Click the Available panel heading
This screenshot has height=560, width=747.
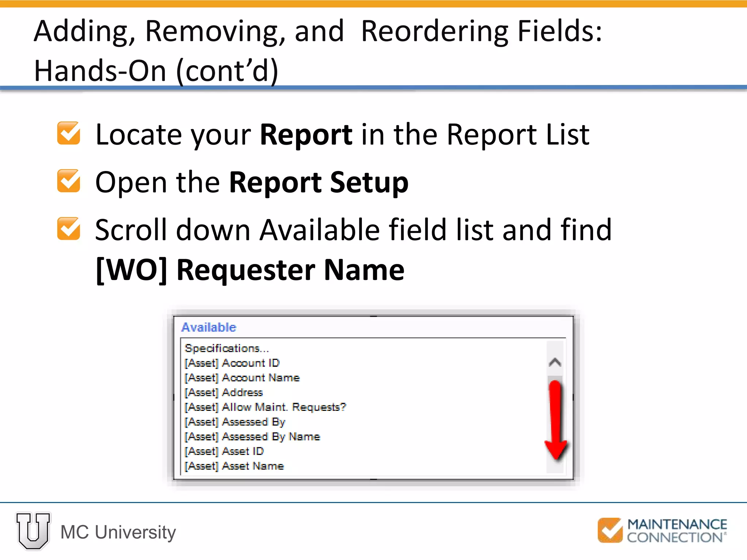point(209,327)
